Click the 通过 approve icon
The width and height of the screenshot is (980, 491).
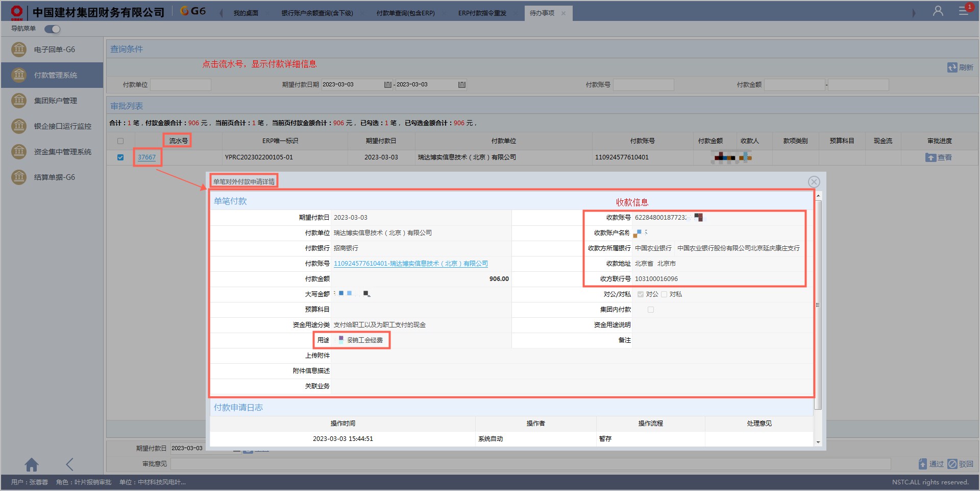pos(923,464)
